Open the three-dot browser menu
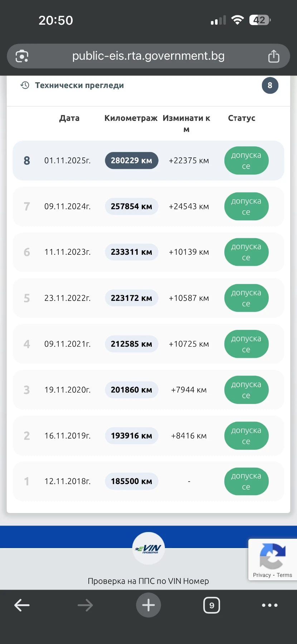The image size is (297, 644). click(x=269, y=605)
